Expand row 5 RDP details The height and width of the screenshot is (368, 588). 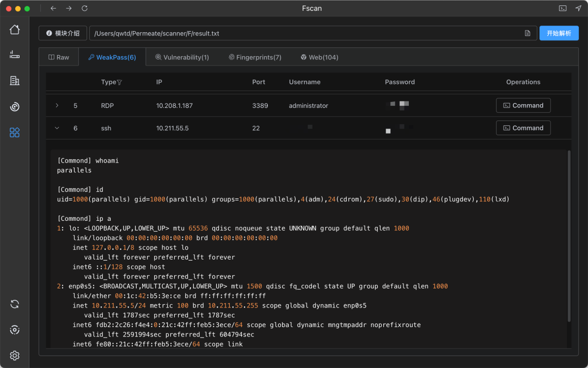click(57, 106)
